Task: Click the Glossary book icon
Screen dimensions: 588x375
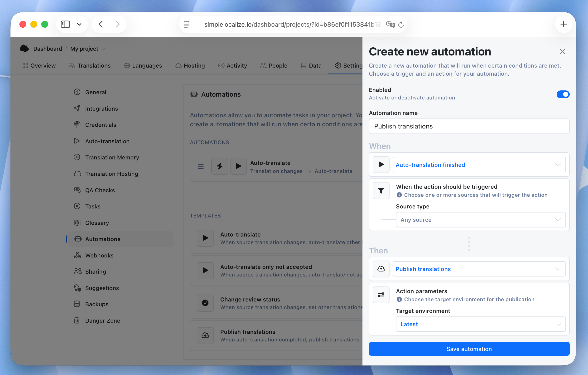Action: 77,222
